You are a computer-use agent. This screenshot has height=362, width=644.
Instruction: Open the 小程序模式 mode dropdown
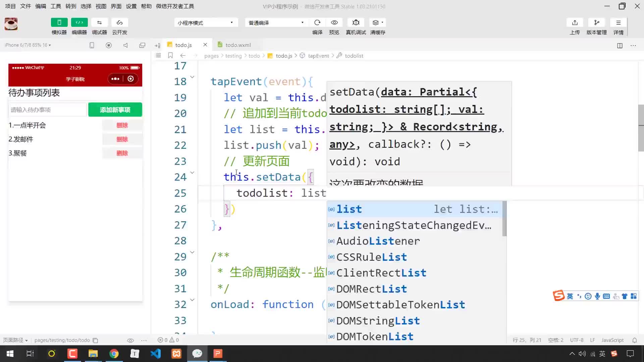click(x=206, y=22)
